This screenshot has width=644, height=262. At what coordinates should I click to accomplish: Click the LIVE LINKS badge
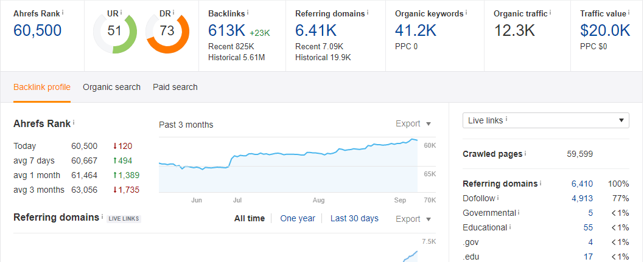pyautogui.click(x=124, y=219)
